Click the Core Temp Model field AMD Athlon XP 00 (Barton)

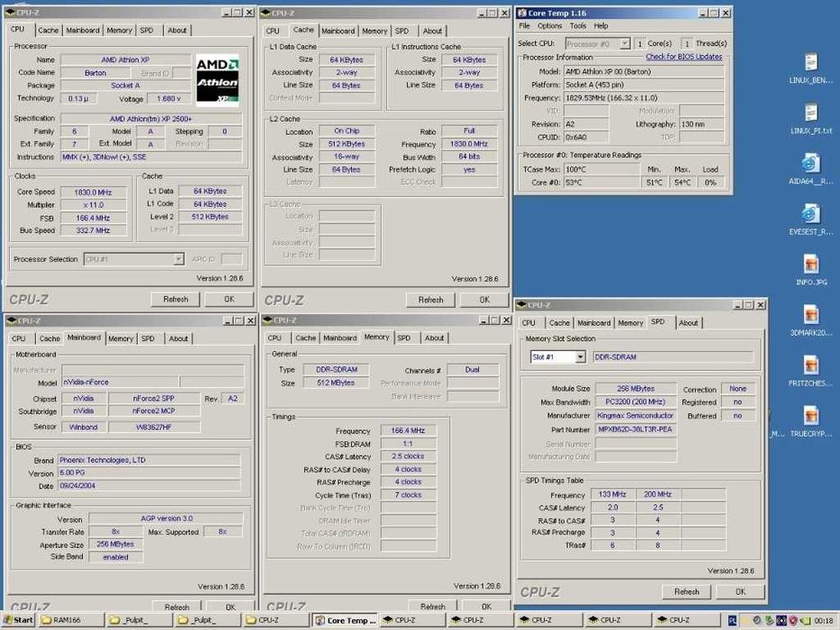(x=644, y=71)
